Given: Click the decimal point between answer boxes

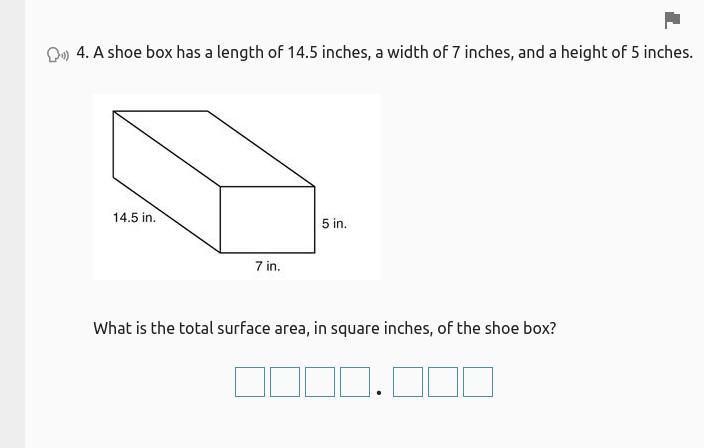Looking at the screenshot, I should click(379, 393).
